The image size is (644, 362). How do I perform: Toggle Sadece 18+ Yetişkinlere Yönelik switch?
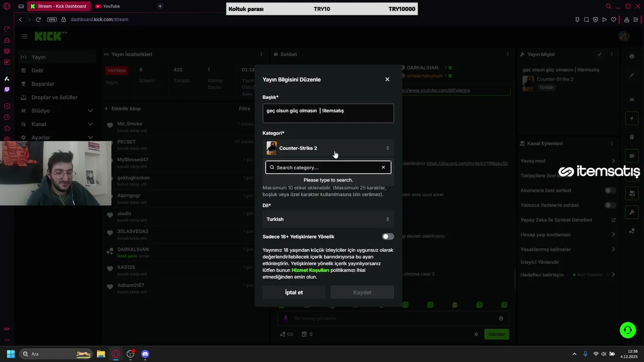pyautogui.click(x=388, y=236)
